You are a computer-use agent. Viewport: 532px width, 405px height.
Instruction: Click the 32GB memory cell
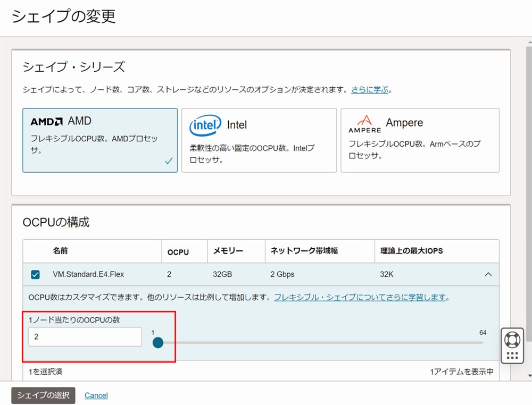pyautogui.click(x=222, y=274)
